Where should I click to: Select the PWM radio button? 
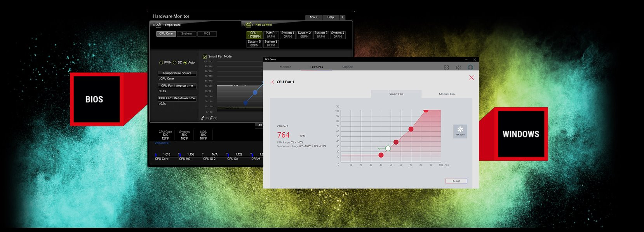point(161,62)
